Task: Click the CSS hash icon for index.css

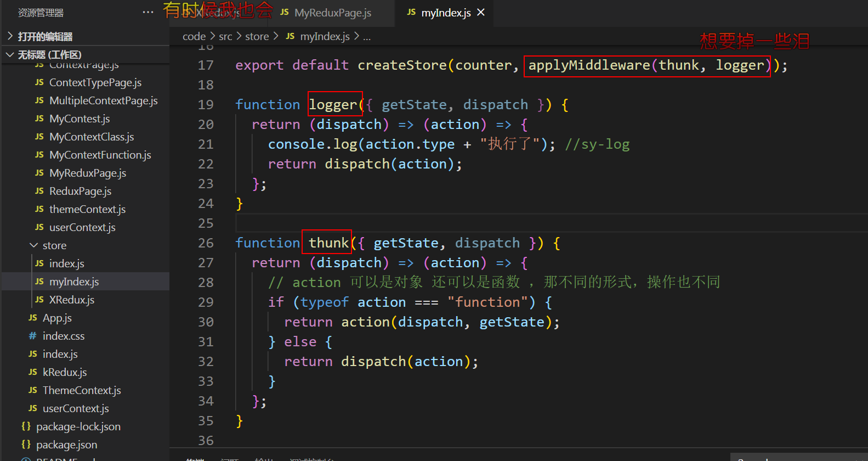Action: tap(33, 336)
